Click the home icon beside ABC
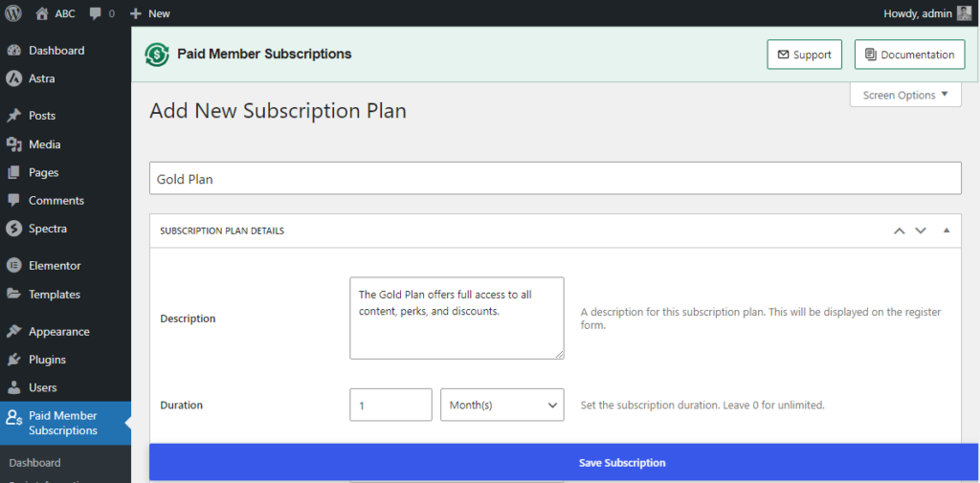 point(42,13)
